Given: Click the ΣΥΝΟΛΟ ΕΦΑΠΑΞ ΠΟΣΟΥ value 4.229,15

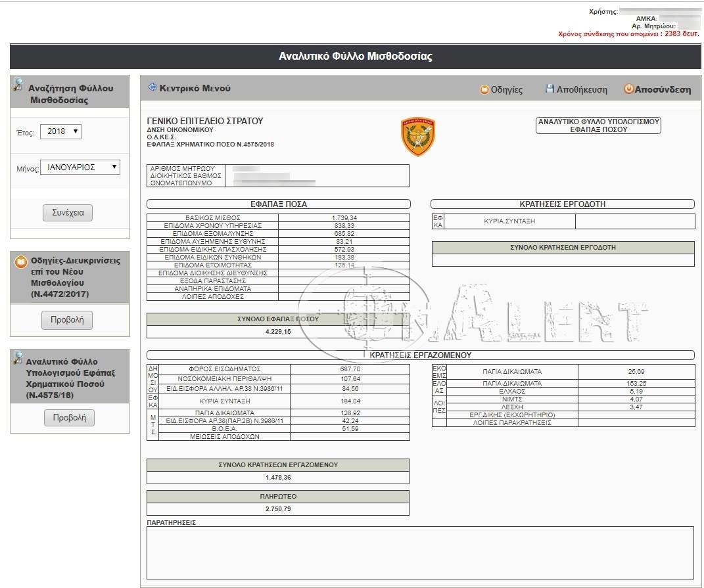Looking at the screenshot, I should point(277,332).
